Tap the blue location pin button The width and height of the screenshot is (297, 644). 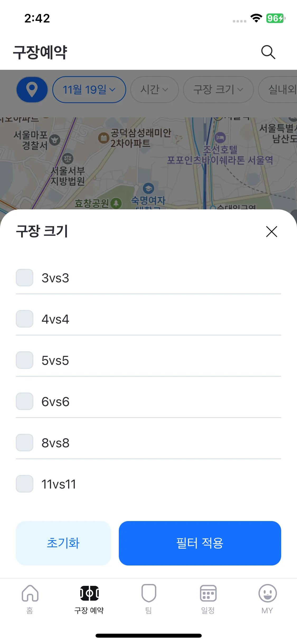[x=32, y=90]
